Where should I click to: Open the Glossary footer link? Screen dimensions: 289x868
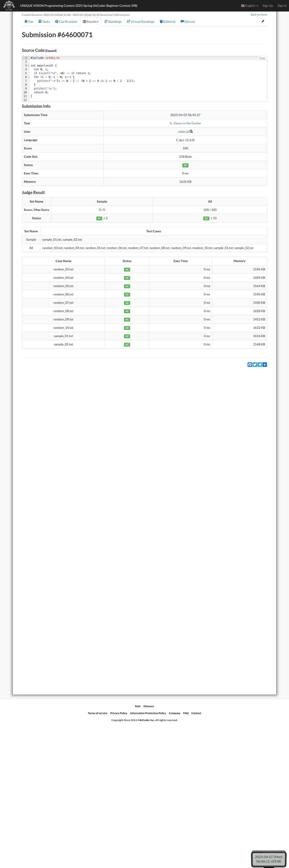[x=148, y=706]
